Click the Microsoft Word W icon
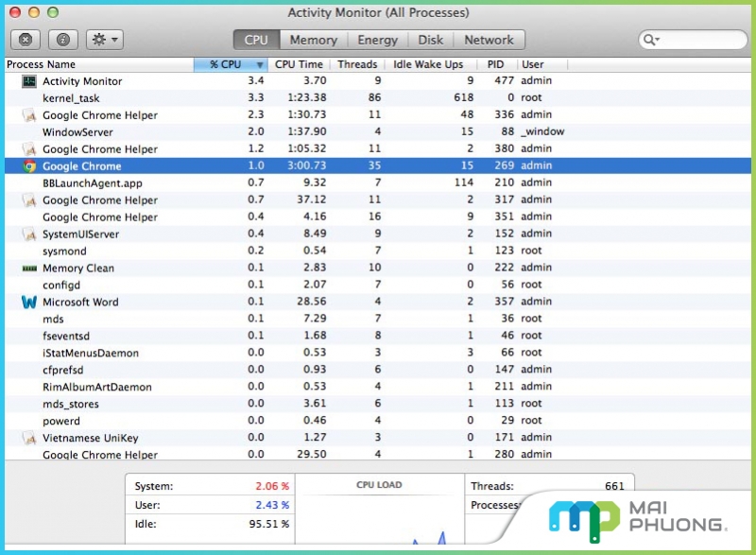 coord(29,302)
